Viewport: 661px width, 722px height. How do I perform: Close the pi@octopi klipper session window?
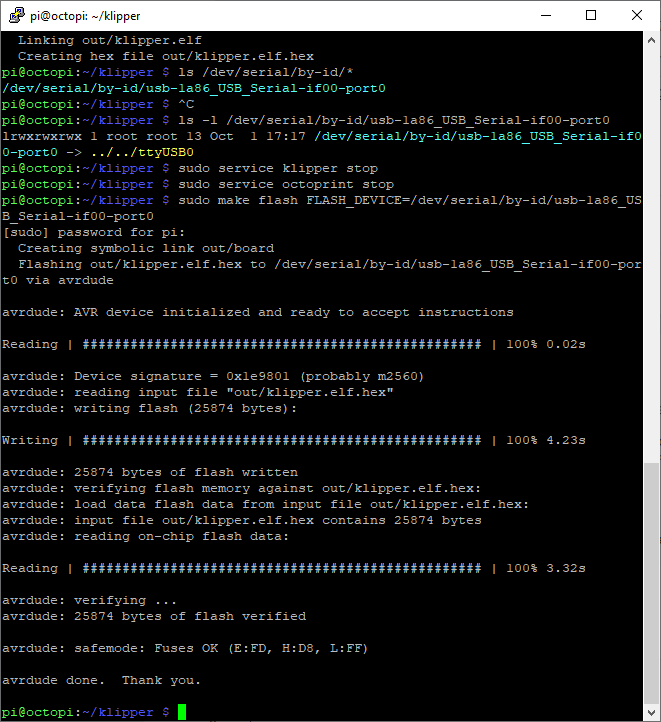(x=637, y=15)
